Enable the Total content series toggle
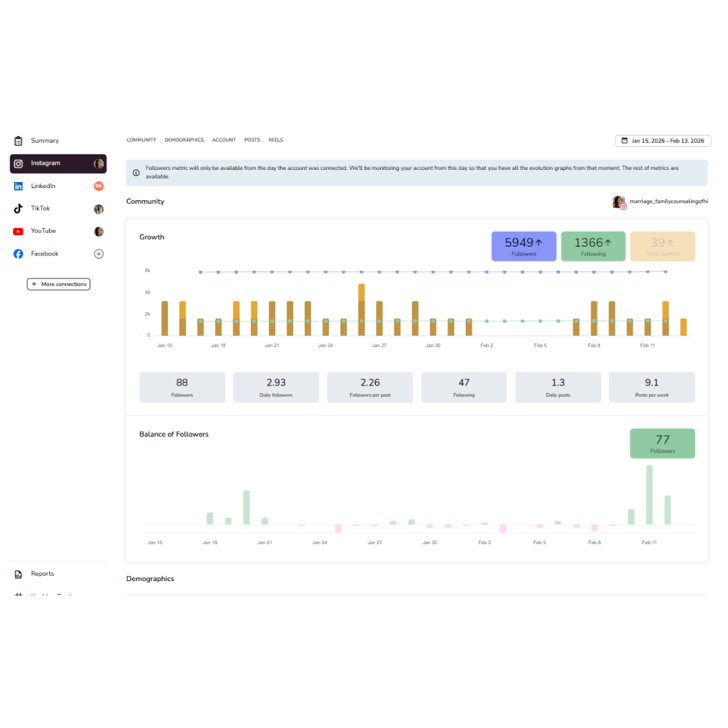Viewport: 728px width, 728px height. (x=662, y=246)
